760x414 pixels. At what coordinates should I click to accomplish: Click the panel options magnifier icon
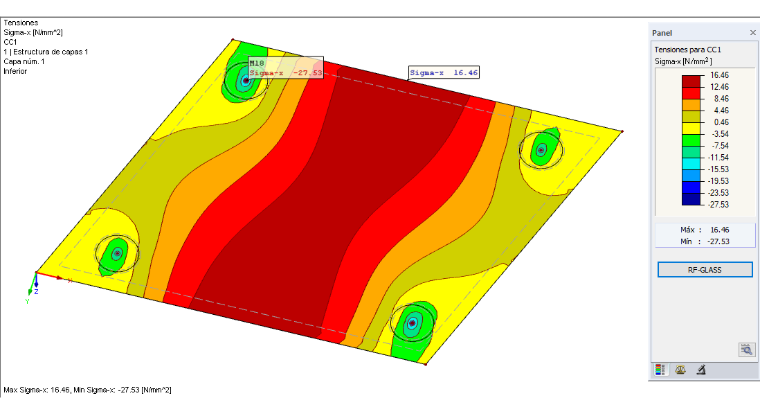(746, 350)
